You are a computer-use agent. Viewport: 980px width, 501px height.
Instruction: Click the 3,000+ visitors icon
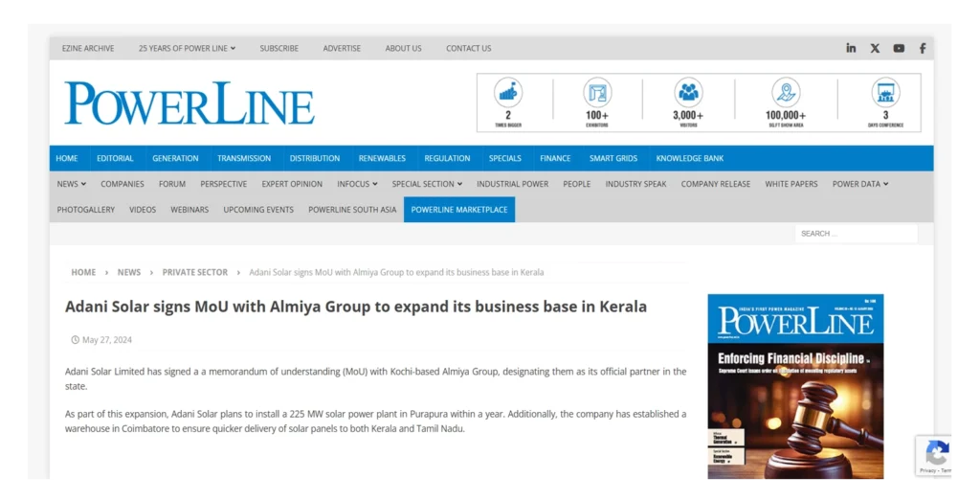tap(688, 93)
